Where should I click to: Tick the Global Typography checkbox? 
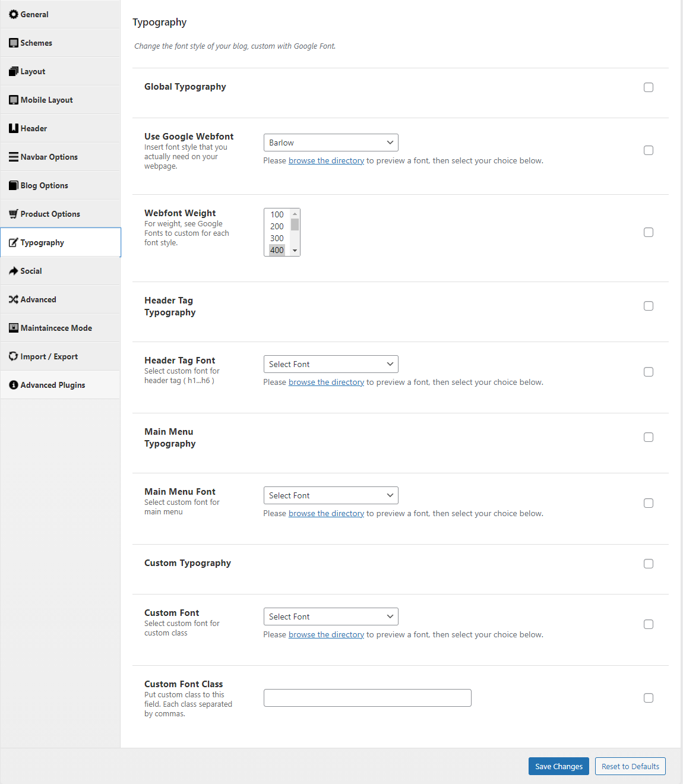[649, 87]
